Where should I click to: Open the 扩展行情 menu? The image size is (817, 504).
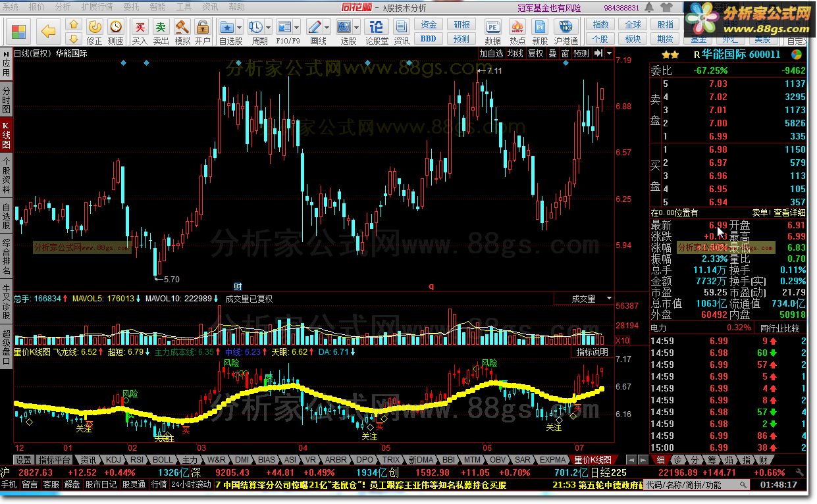(97, 7)
